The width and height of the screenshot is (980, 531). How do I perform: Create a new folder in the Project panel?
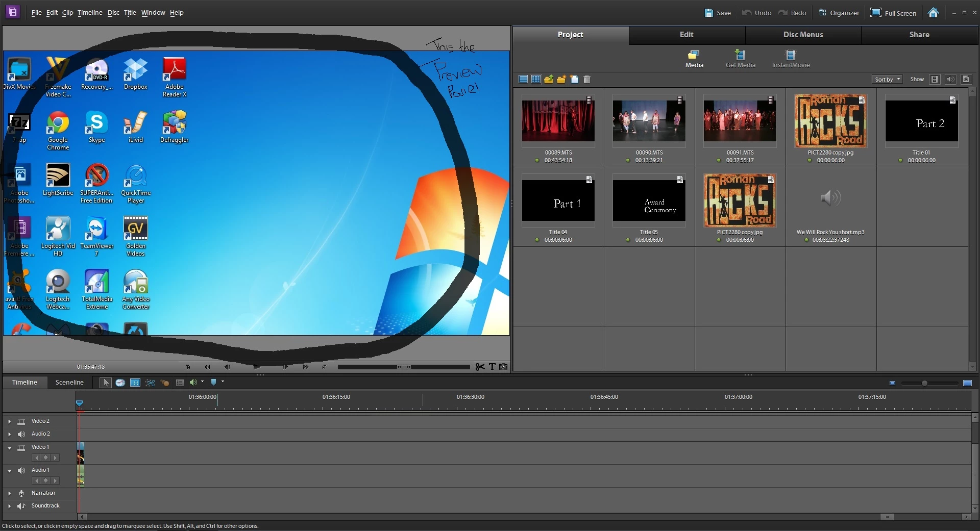[561, 79]
